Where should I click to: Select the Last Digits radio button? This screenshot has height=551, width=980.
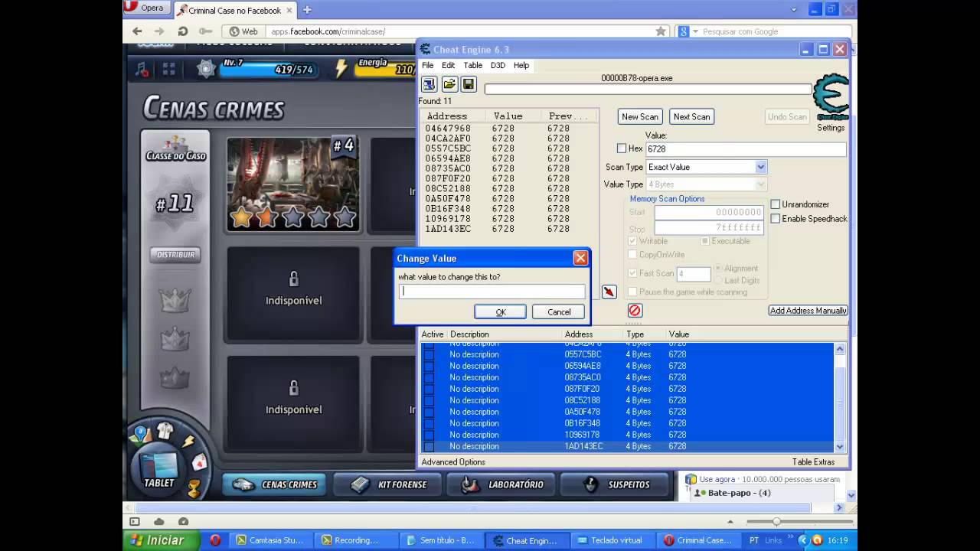[x=718, y=281]
